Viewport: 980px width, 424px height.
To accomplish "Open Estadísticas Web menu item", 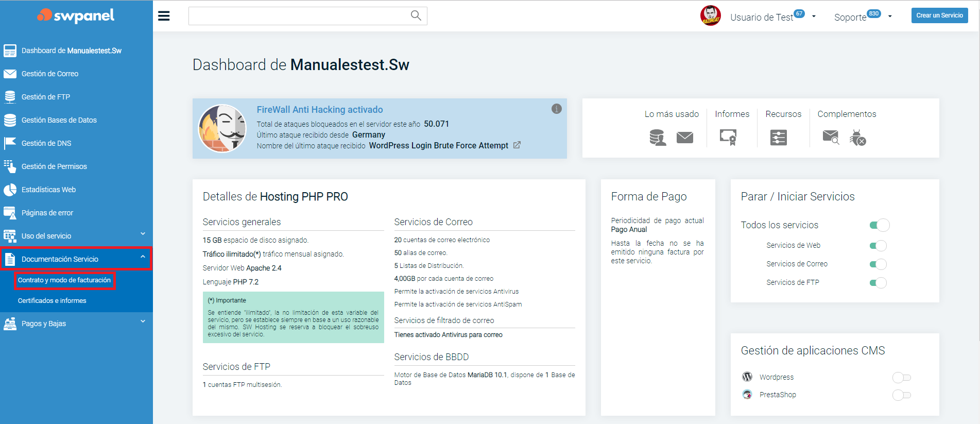I will point(48,190).
